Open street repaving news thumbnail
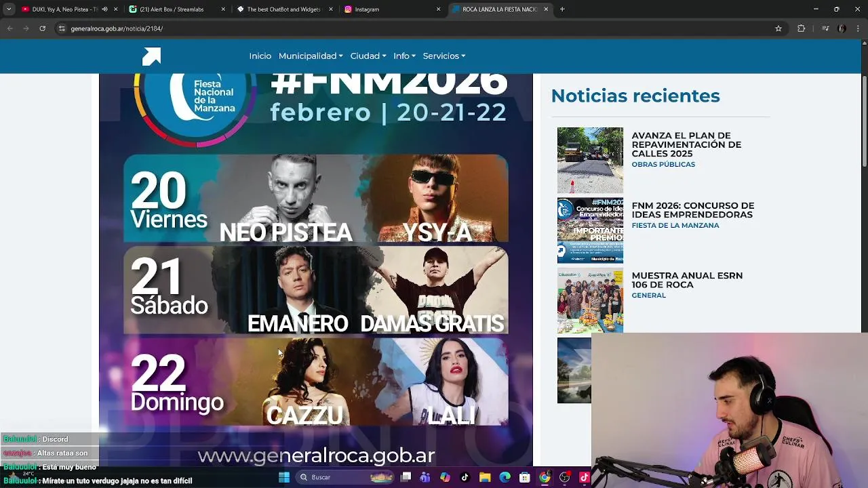Viewport: 868px width, 488px height. click(590, 161)
